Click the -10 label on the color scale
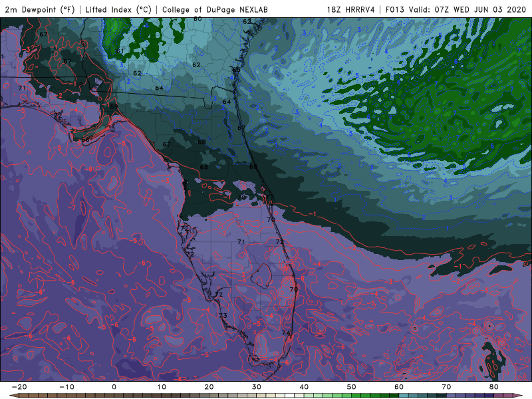 [66, 387]
